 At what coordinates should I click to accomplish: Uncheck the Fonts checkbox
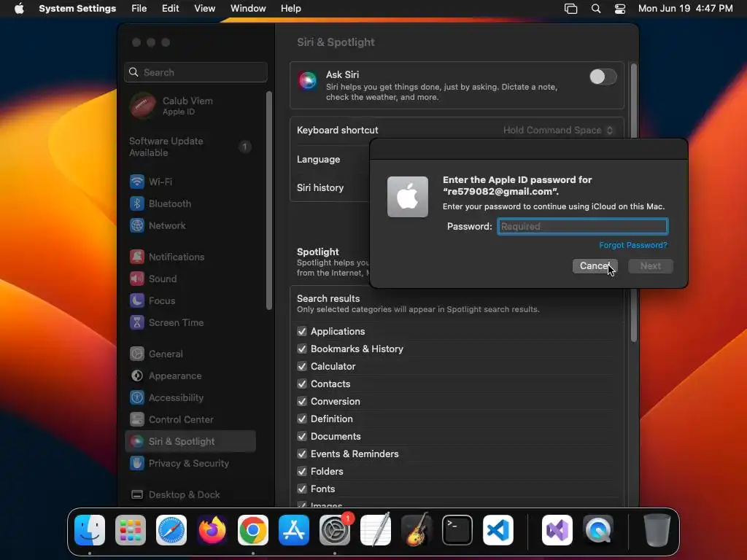point(301,489)
